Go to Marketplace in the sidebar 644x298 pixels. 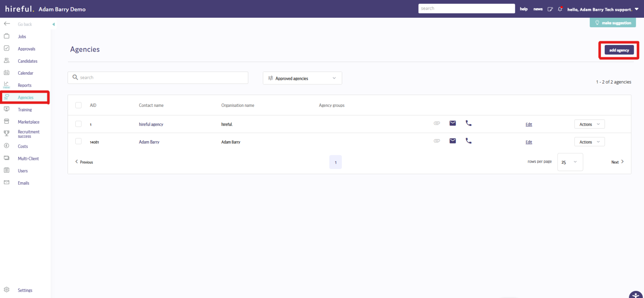(x=29, y=122)
